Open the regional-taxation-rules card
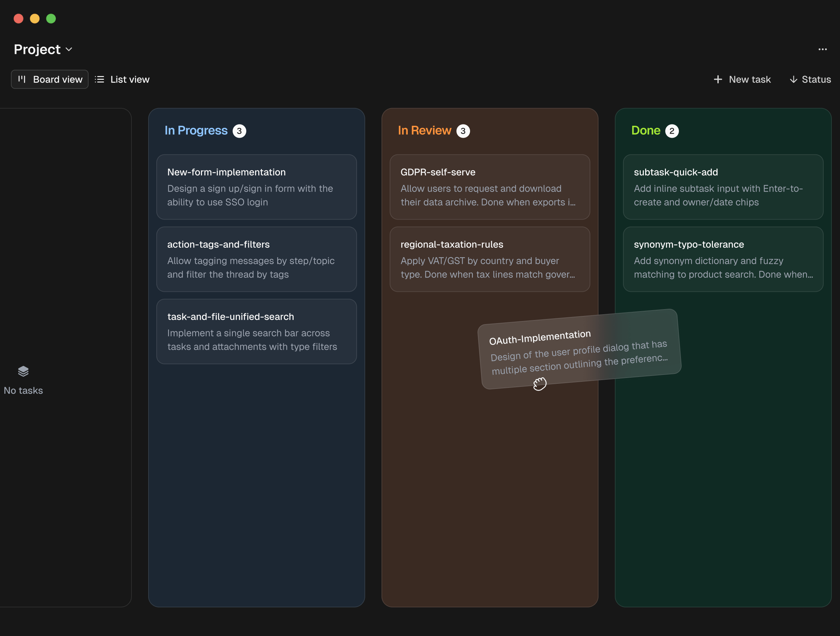840x636 pixels. tap(489, 259)
